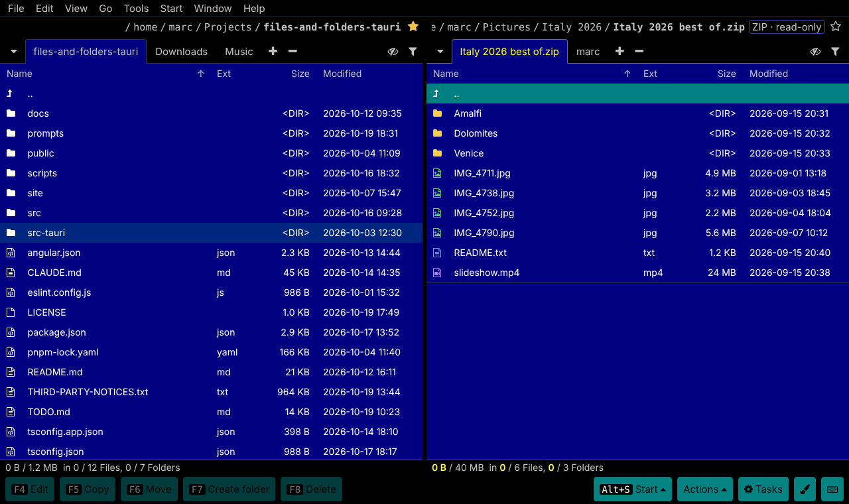Click the LICENSE blank file icon
This screenshot has height=504, width=849.
pos(11,312)
